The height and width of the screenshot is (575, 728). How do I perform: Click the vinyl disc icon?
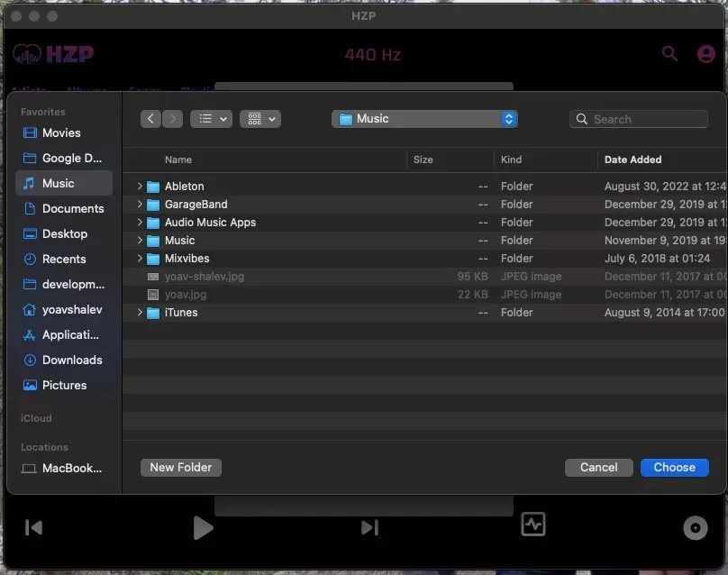[695, 527]
